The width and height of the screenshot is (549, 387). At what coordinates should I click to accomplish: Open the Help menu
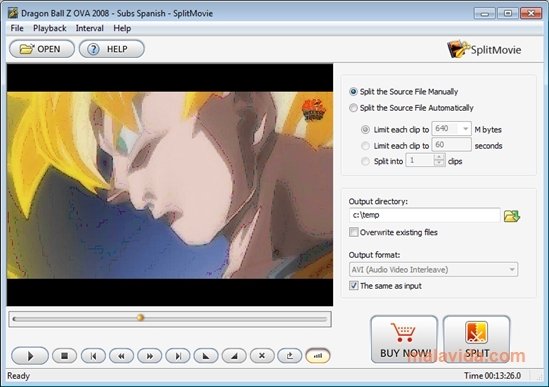122,28
